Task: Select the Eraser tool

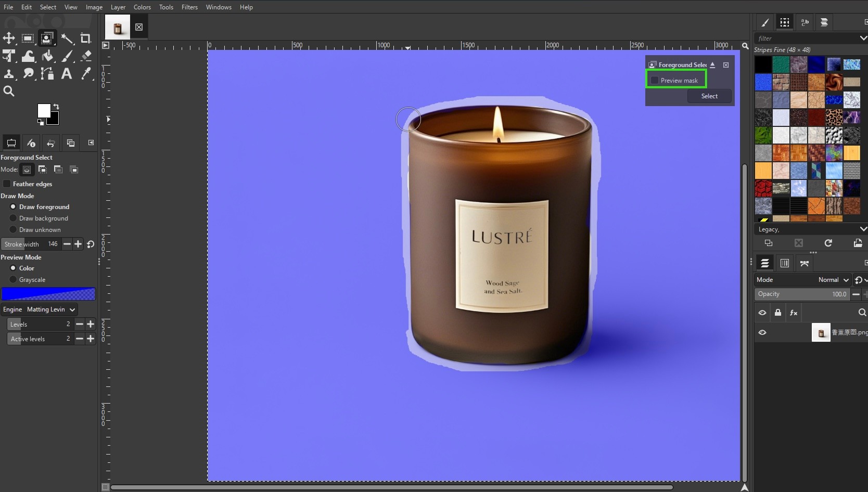Action: 86,56
